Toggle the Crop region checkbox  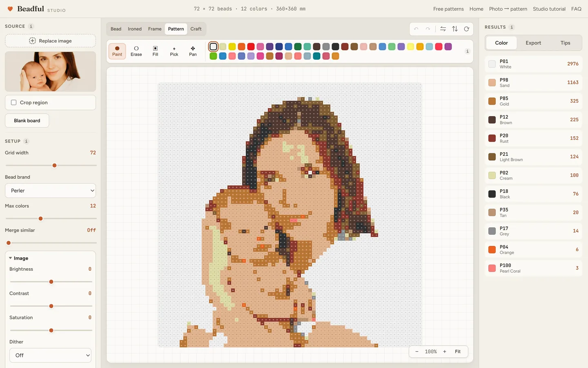(x=14, y=103)
